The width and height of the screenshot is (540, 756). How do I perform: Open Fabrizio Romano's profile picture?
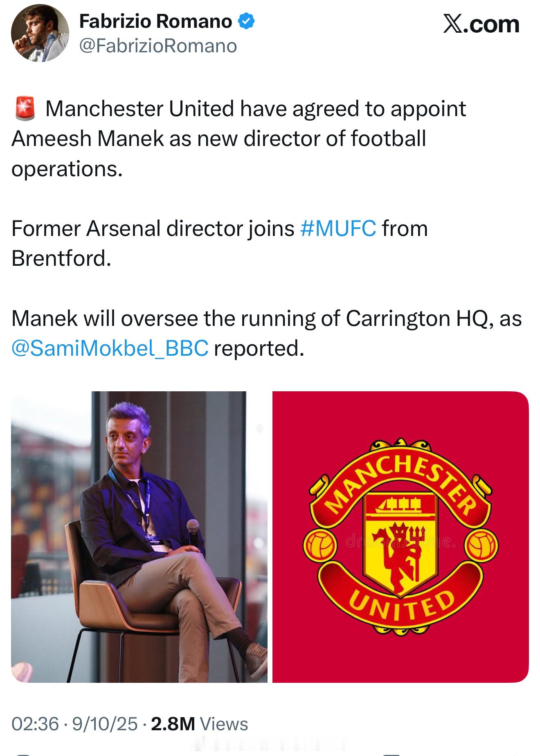click(x=40, y=33)
